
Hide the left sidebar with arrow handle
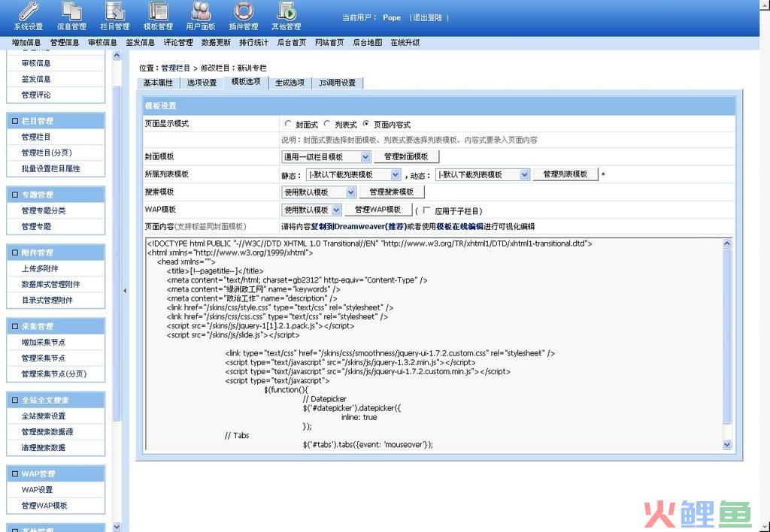pos(125,291)
